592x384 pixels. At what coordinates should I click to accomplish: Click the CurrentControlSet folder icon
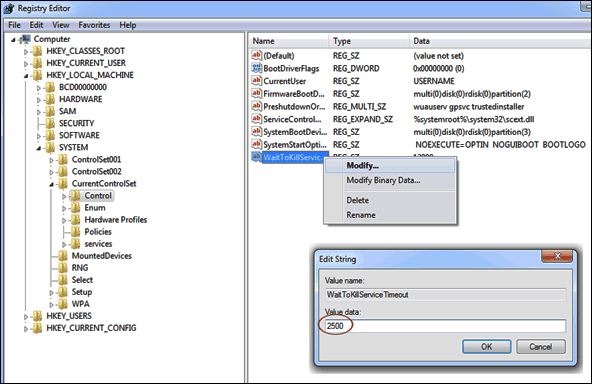[63, 184]
